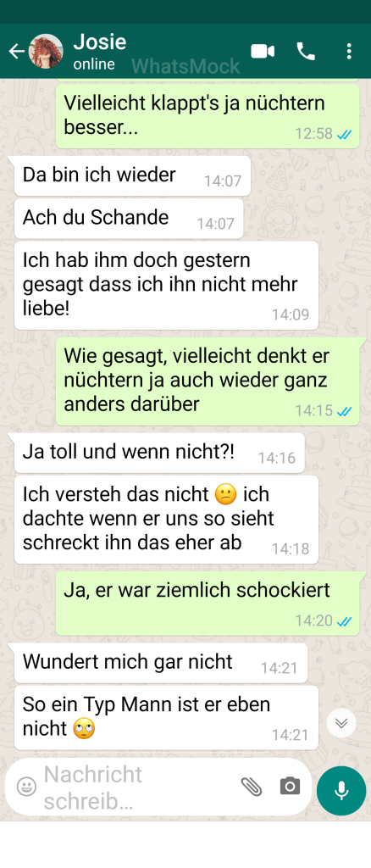Viewport: 371px width, 868px height.
Task: Open the camera from message bar
Action: click(290, 786)
